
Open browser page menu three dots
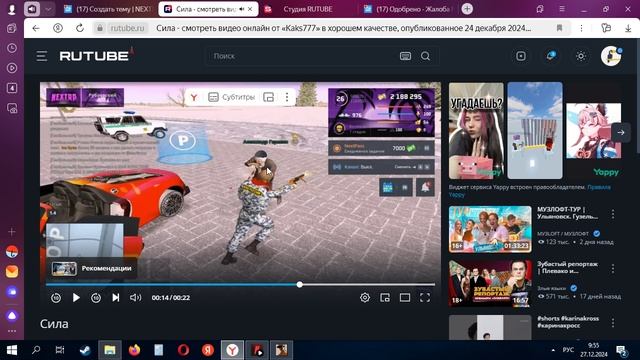(581, 28)
